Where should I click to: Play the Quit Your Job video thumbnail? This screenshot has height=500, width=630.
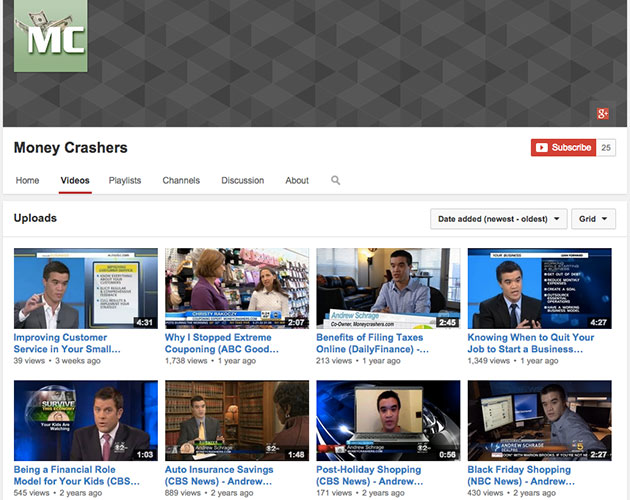click(x=540, y=289)
